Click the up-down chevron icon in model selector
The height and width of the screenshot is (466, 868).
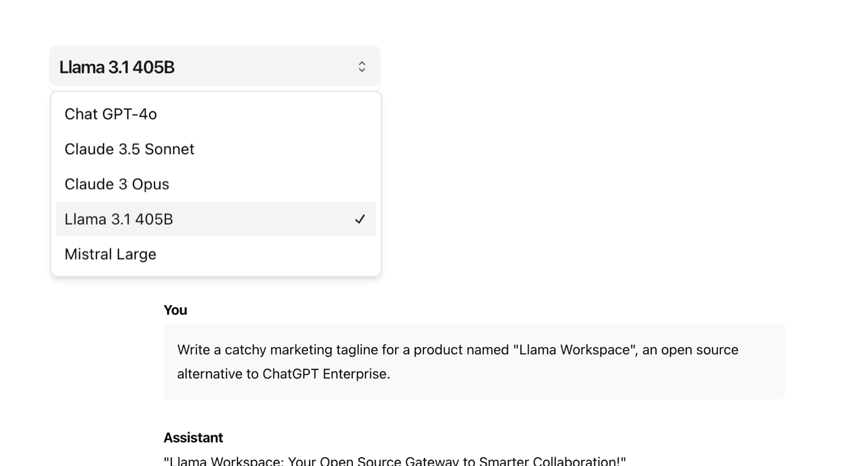(x=362, y=67)
